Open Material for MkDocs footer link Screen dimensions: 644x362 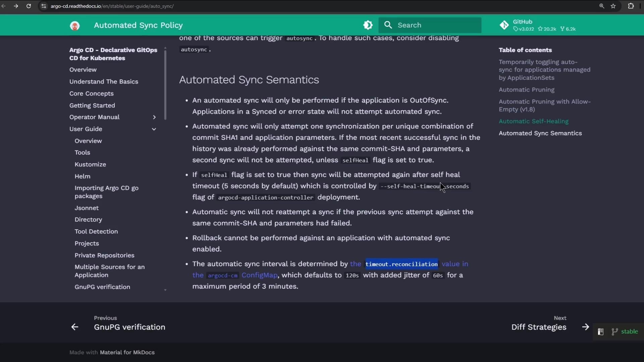[x=127, y=353]
